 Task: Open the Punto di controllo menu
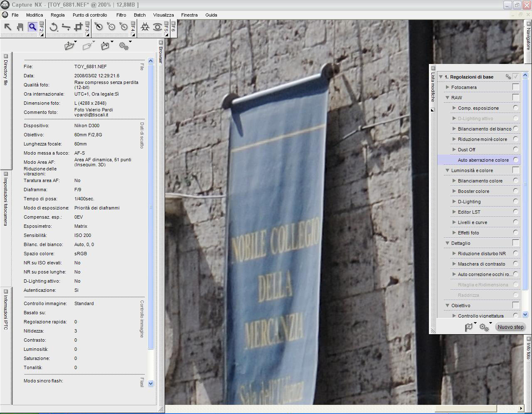coord(90,15)
